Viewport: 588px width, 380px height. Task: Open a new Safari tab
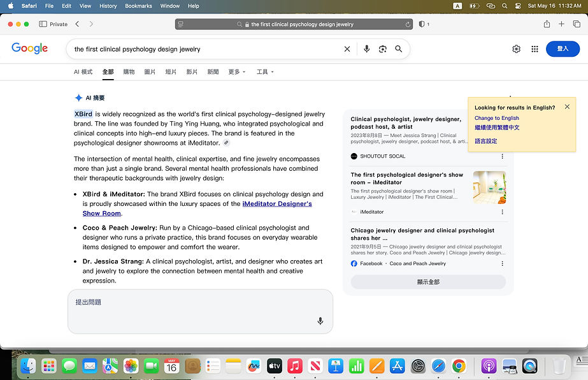561,24
